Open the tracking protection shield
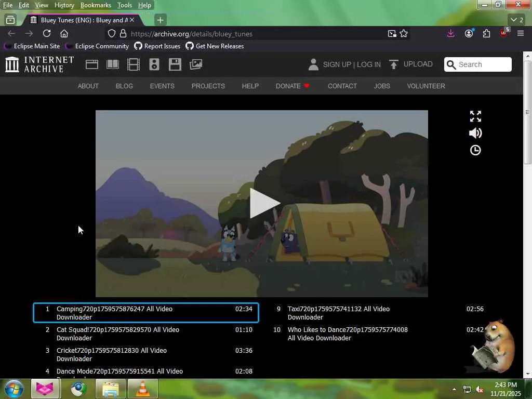Viewport: 532px width, 399px height. pos(112,34)
